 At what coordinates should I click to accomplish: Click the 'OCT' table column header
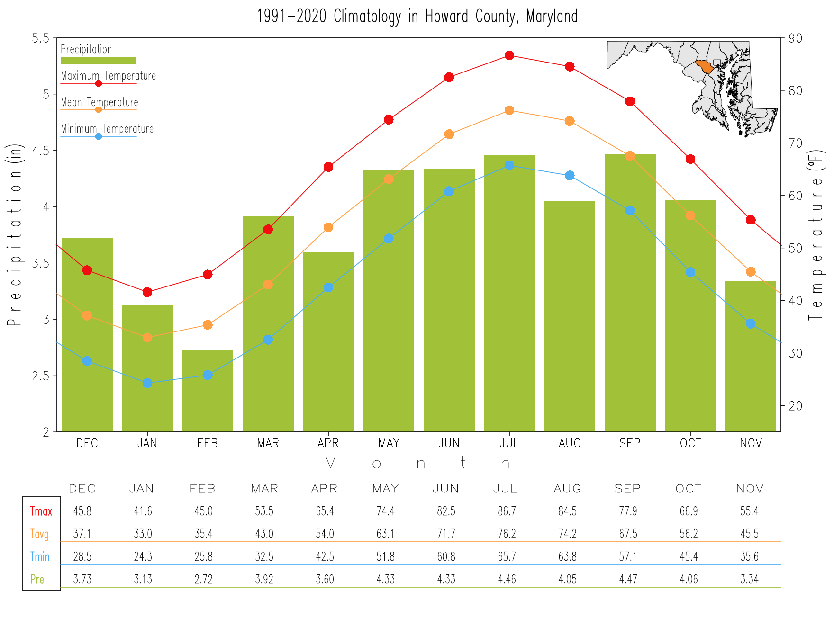689,489
